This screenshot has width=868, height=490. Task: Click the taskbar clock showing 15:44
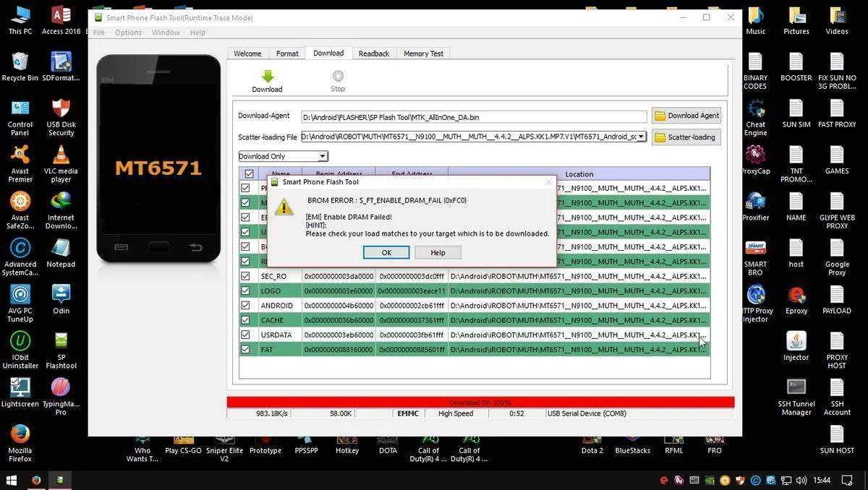click(821, 480)
